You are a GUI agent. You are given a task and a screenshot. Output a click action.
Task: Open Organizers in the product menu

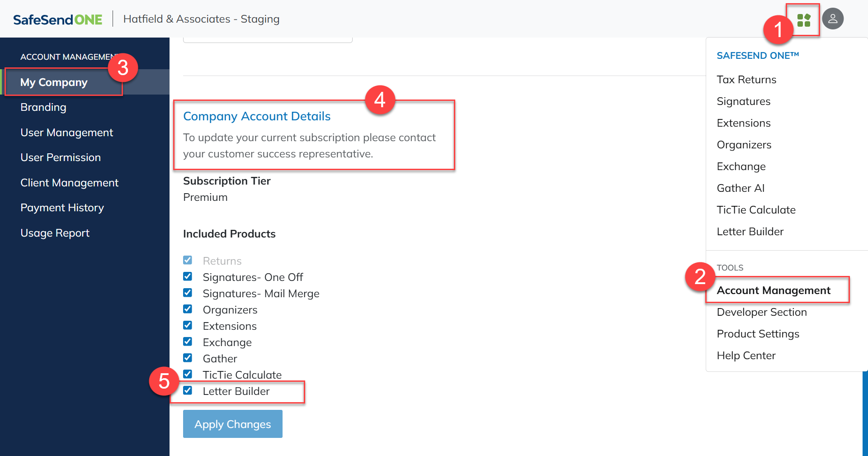click(x=744, y=145)
